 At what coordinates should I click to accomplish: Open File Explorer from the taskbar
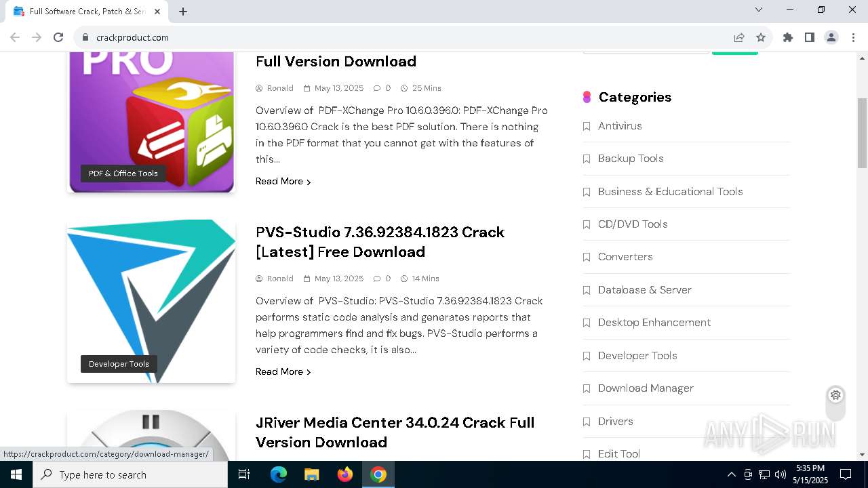point(311,474)
